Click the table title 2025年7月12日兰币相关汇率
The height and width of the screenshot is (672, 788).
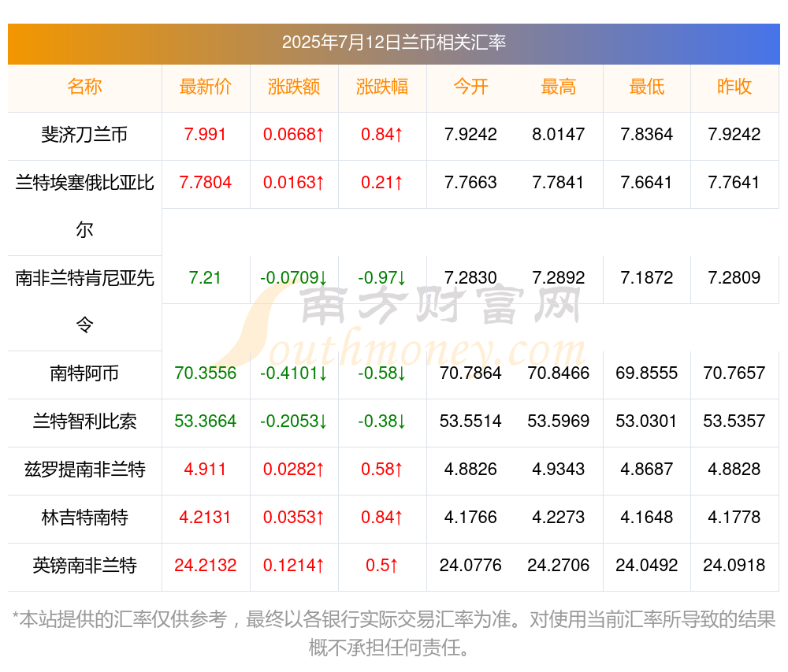pos(393,43)
